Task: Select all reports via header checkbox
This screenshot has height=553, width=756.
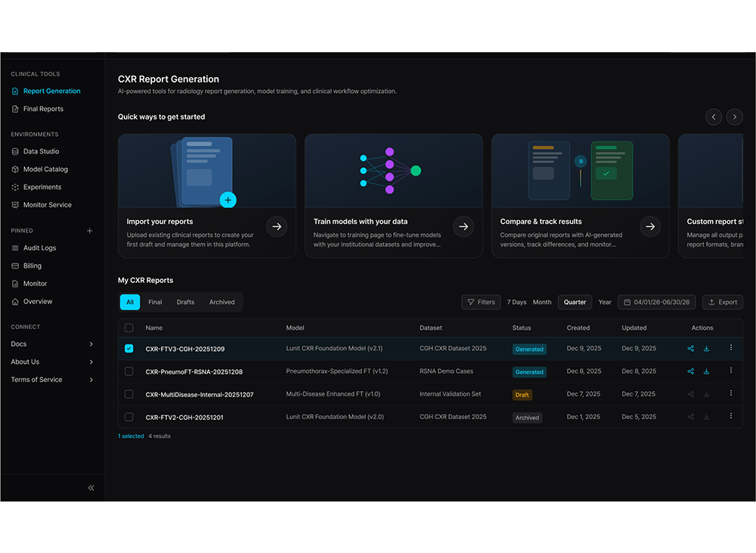Action: tap(128, 328)
